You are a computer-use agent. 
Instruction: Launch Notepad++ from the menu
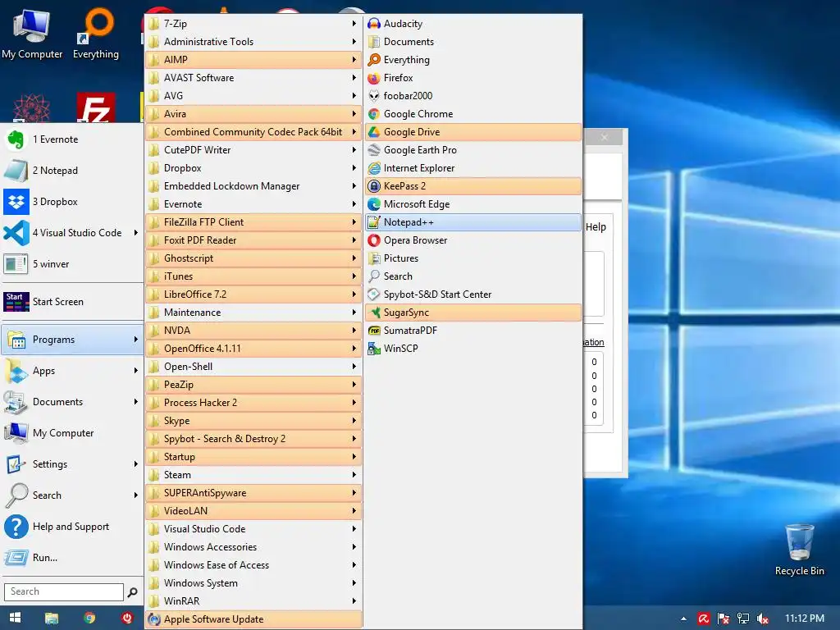click(473, 222)
